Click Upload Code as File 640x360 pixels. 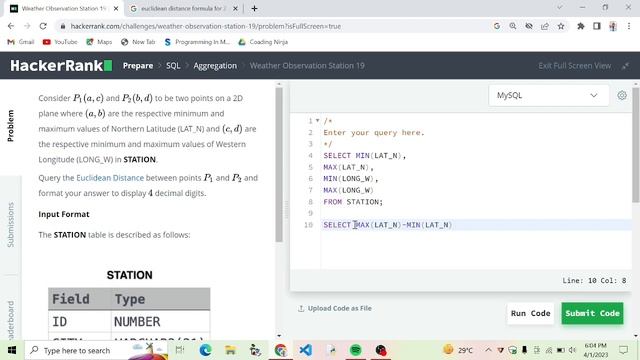click(335, 308)
